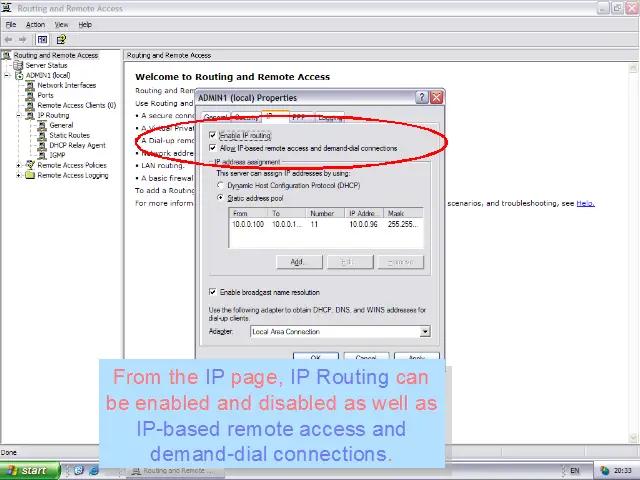Image resolution: width=640 pixels, height=480 pixels.
Task: Click the main pane scroll up arrow
Action: [633, 67]
